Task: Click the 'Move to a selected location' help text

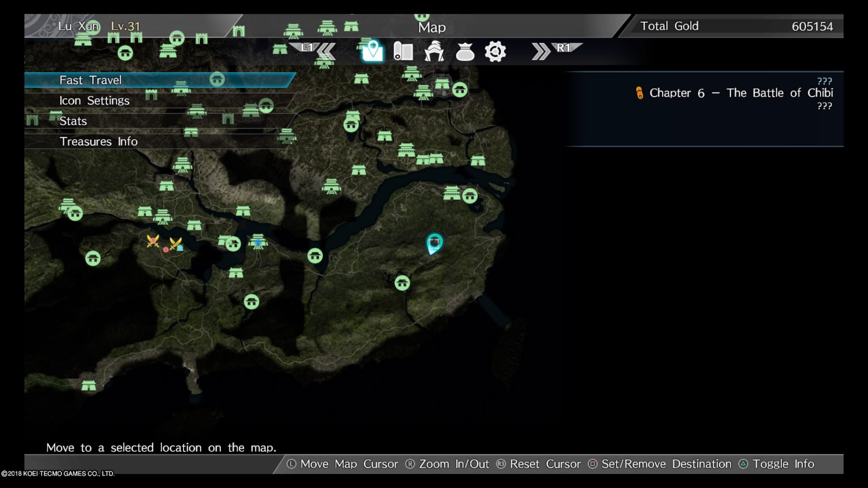Action: (161, 448)
